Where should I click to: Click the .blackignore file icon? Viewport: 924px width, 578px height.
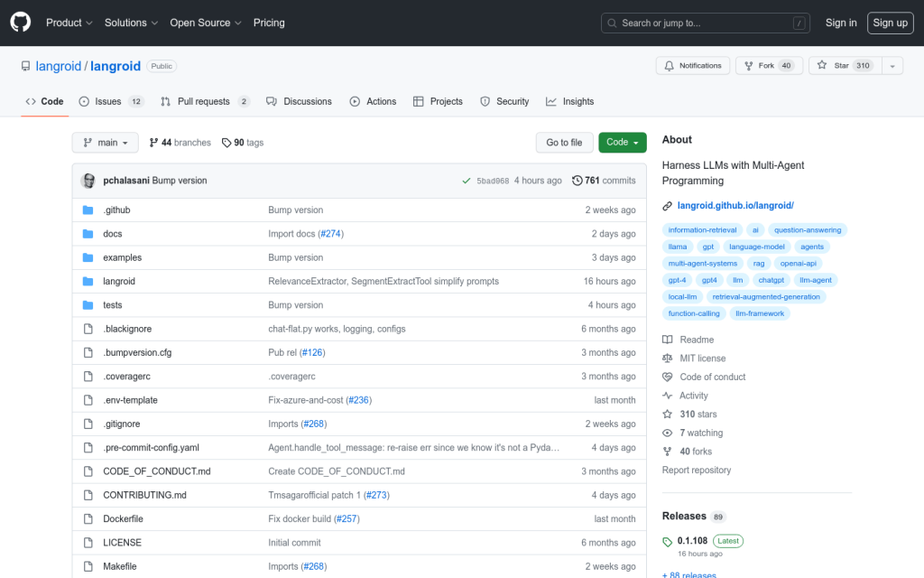88,329
